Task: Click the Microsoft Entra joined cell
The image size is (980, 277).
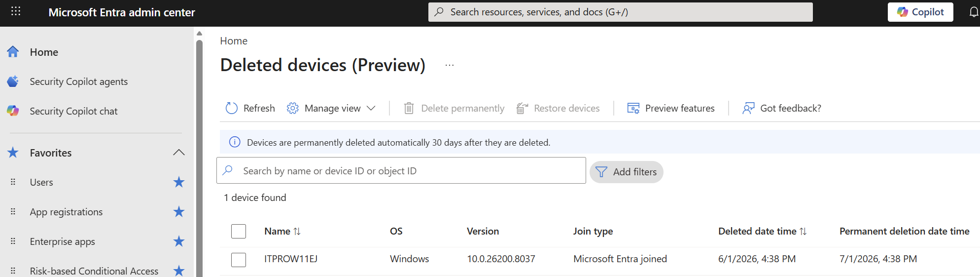Action: pyautogui.click(x=620, y=259)
